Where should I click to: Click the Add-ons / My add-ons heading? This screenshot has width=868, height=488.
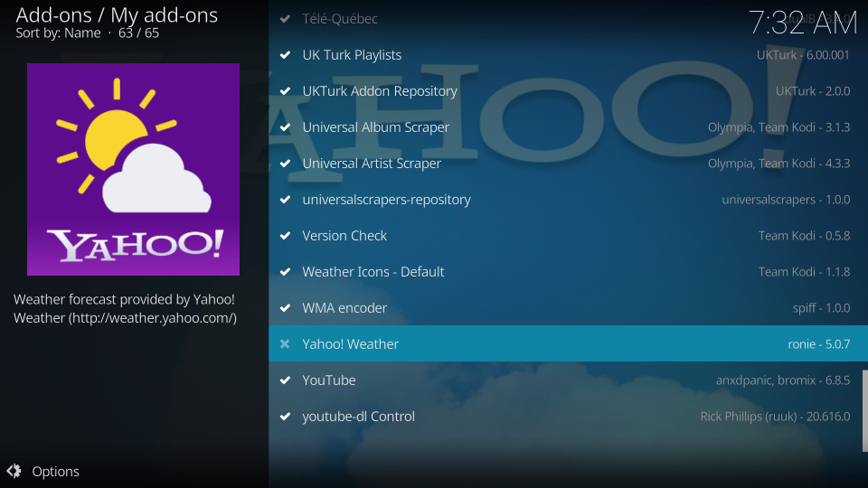tap(117, 14)
